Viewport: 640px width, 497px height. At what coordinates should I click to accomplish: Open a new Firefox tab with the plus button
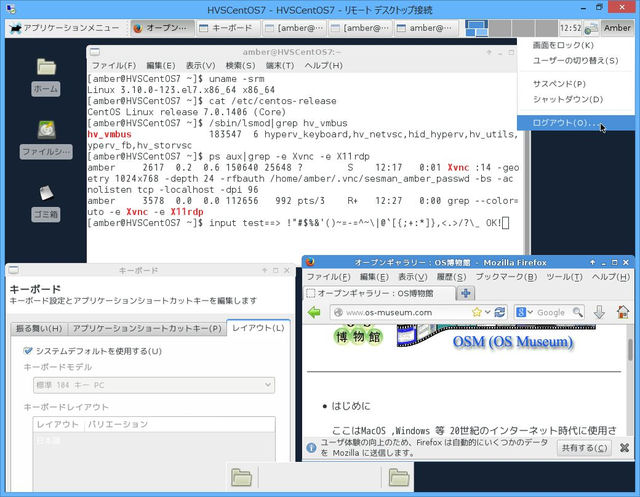point(465,293)
